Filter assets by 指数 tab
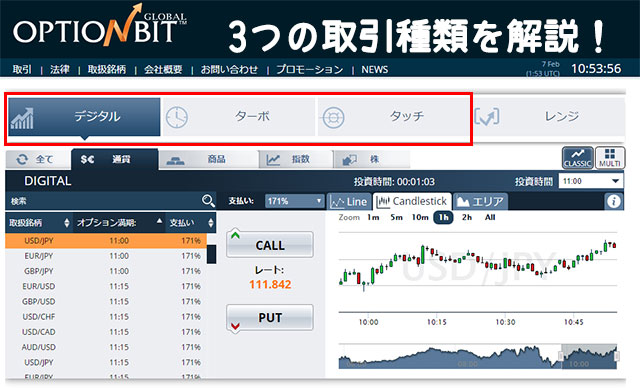Viewport: 640px width, 388px height. pyautogui.click(x=296, y=159)
